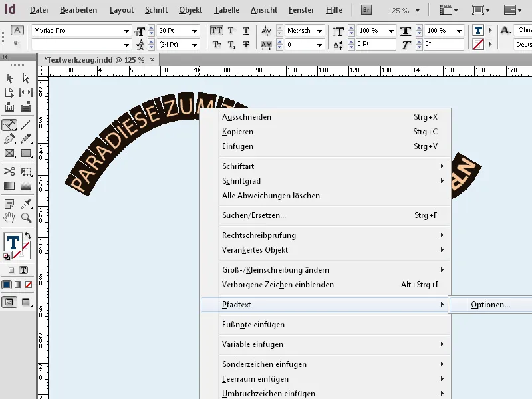Viewport: 532px width, 399px height.
Task: Click Verborgene Zeichen einblenden entry
Action: click(x=326, y=285)
